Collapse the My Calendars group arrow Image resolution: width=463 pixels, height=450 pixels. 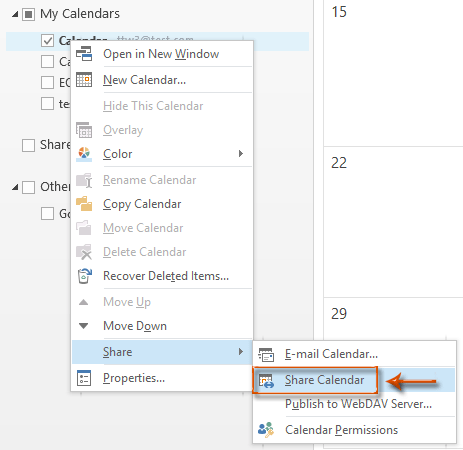(x=15, y=15)
